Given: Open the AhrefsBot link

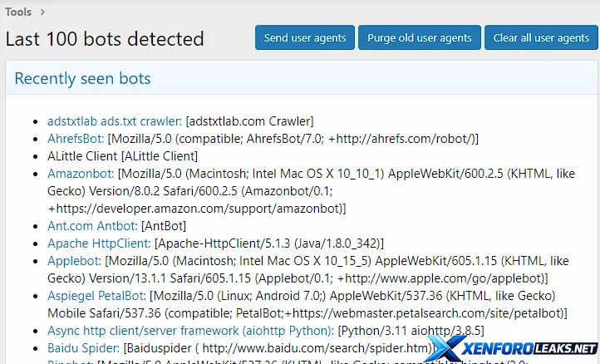Looking at the screenshot, I should point(76,139).
